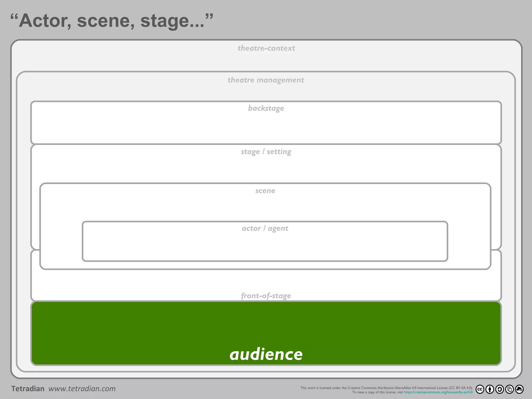Click the 'stage / setting' label
Screen dimensions: 532x399
266,152
